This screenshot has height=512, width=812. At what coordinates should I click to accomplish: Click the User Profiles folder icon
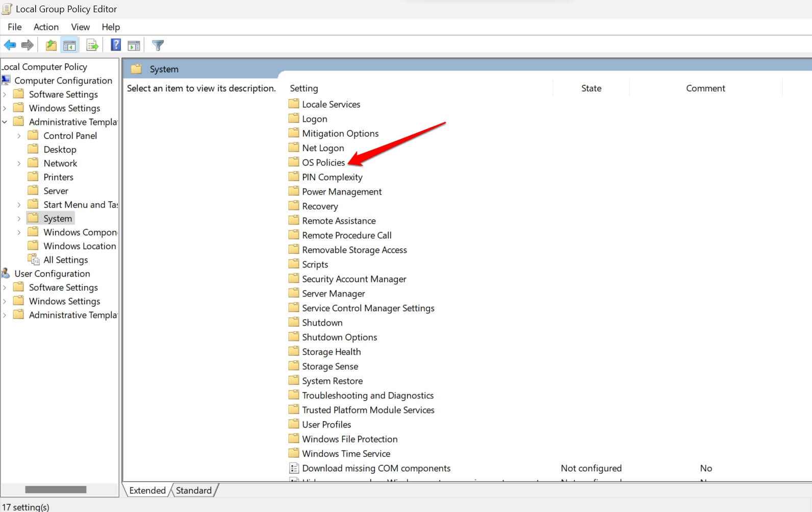[294, 424]
